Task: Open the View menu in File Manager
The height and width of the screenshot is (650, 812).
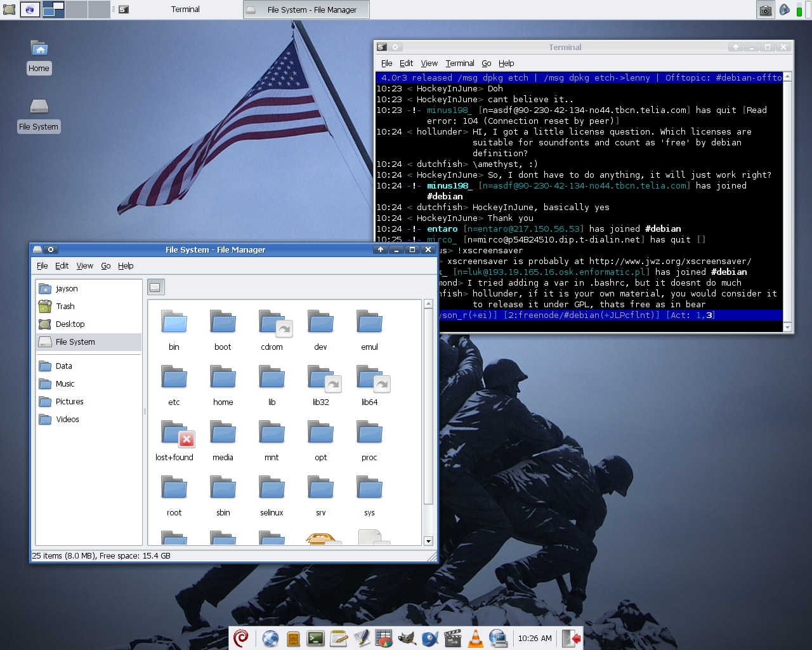Action: click(x=85, y=266)
